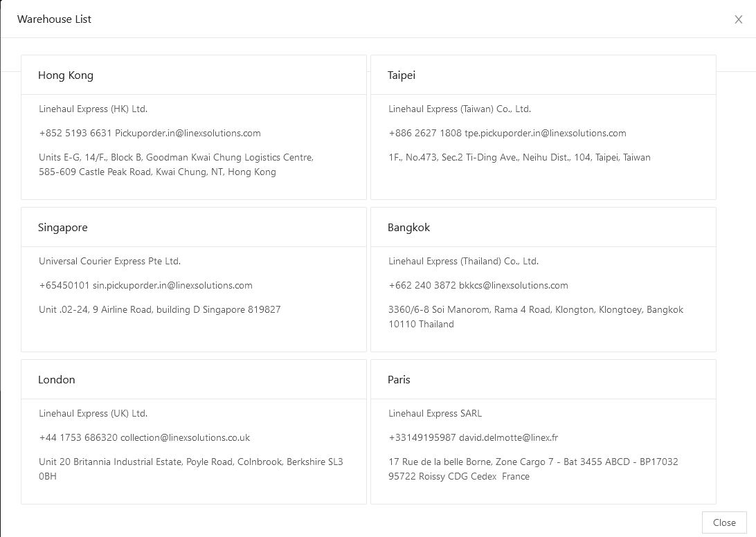Screen dimensions: 756x537
Task: Click the bkkcs@linexsolutions.com email
Action: pos(513,285)
